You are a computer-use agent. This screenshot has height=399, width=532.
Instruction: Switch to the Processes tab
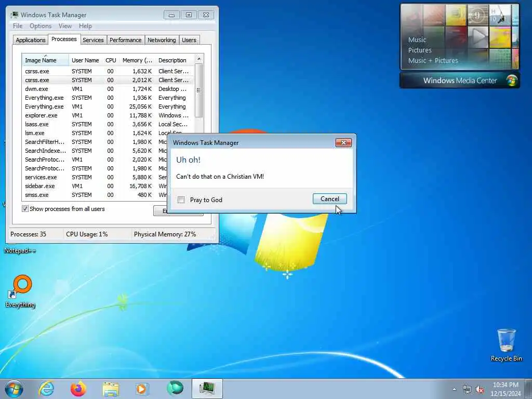click(64, 39)
